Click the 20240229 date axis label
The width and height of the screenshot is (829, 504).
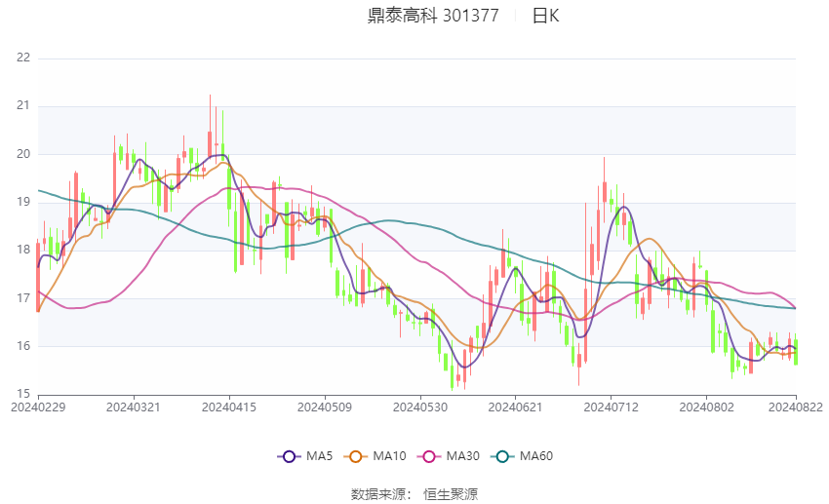point(38,407)
